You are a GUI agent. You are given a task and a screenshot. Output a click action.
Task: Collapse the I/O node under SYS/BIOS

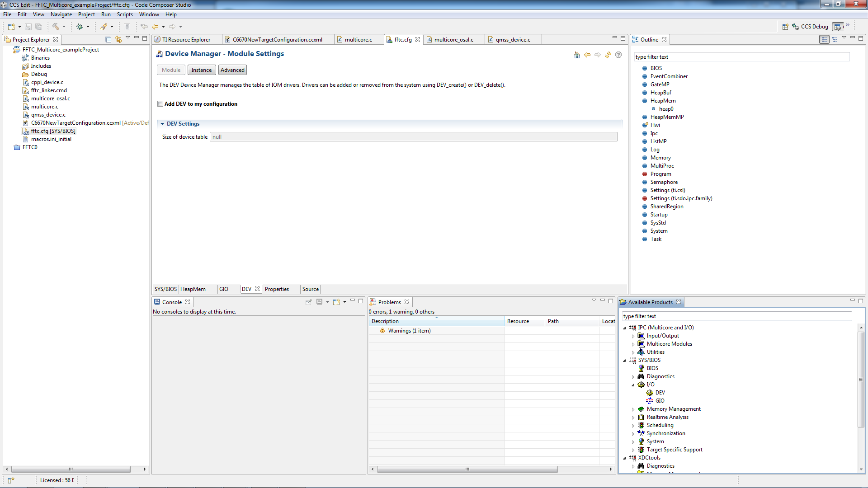(633, 385)
